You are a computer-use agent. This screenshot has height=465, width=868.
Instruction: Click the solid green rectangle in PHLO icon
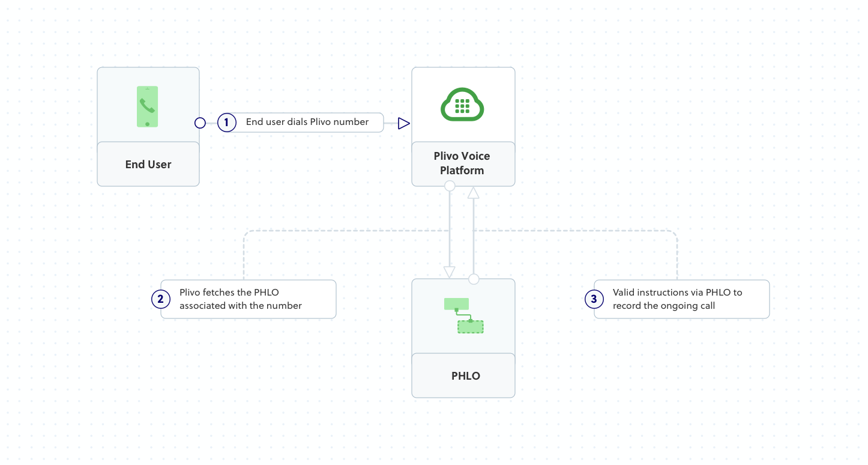click(x=456, y=303)
